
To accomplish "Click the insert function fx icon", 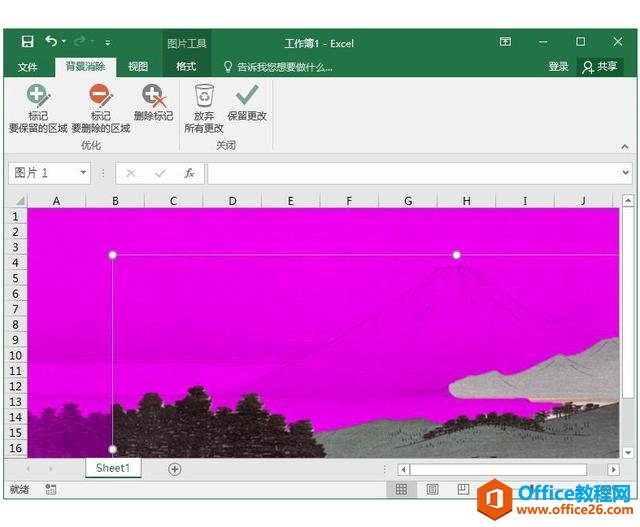I will (x=189, y=173).
